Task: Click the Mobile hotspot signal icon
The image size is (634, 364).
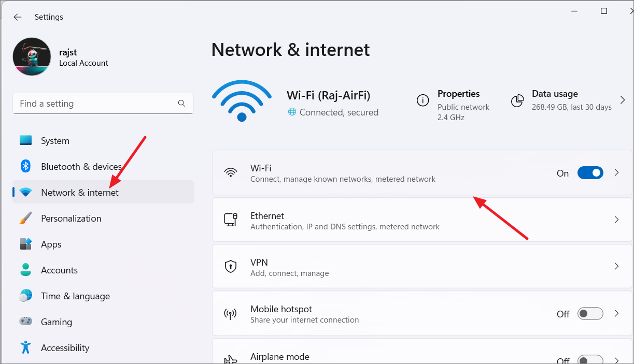Action: click(x=231, y=314)
